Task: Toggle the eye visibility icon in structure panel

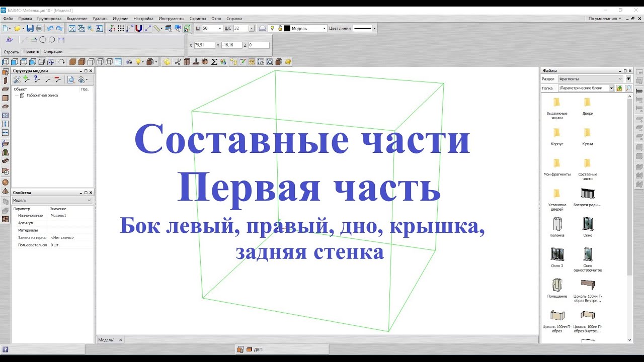Action: 82,79
